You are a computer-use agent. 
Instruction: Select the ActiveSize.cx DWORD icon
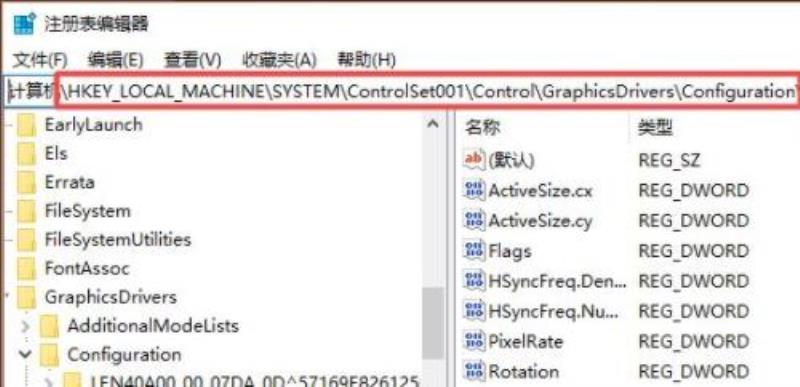click(474, 191)
